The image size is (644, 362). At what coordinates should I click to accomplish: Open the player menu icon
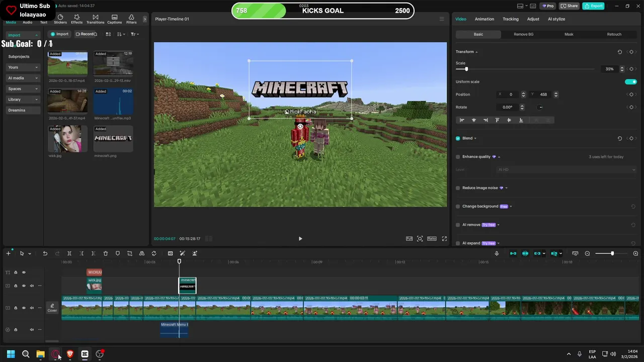(x=442, y=19)
